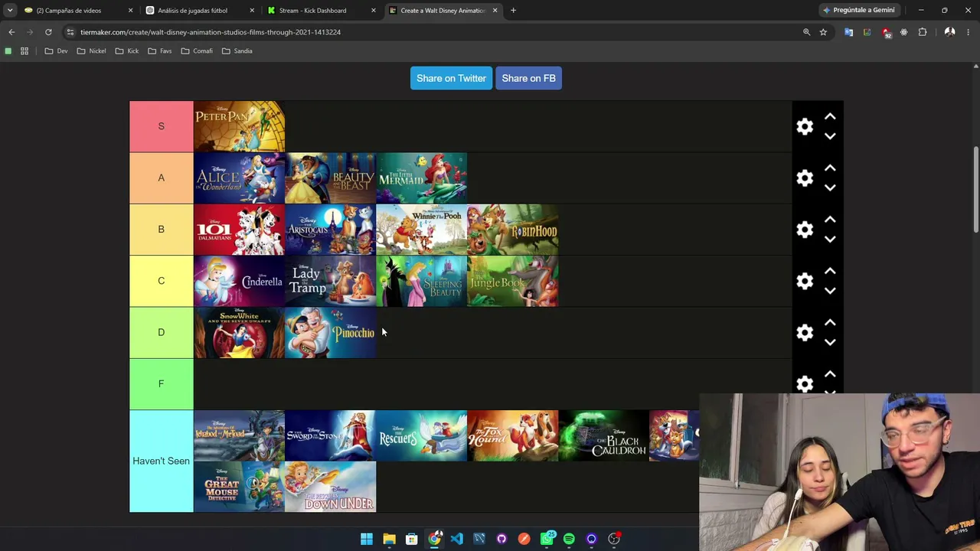Select 101 Dalmatians poster
The height and width of the screenshot is (551, 980).
(x=239, y=229)
